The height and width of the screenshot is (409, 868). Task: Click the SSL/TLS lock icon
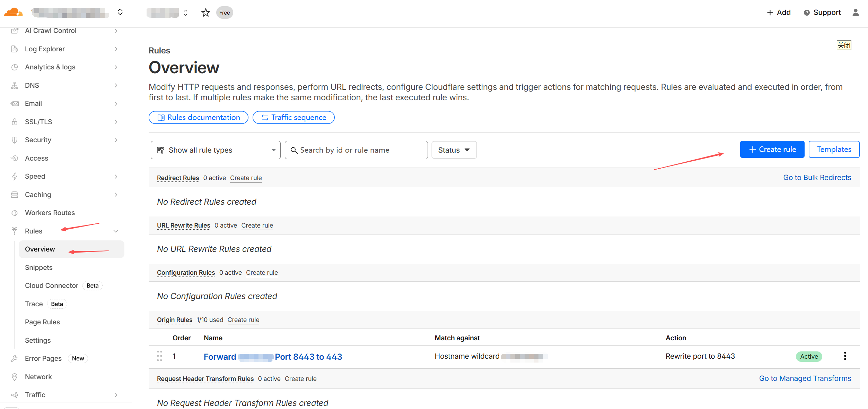pyautogui.click(x=15, y=122)
